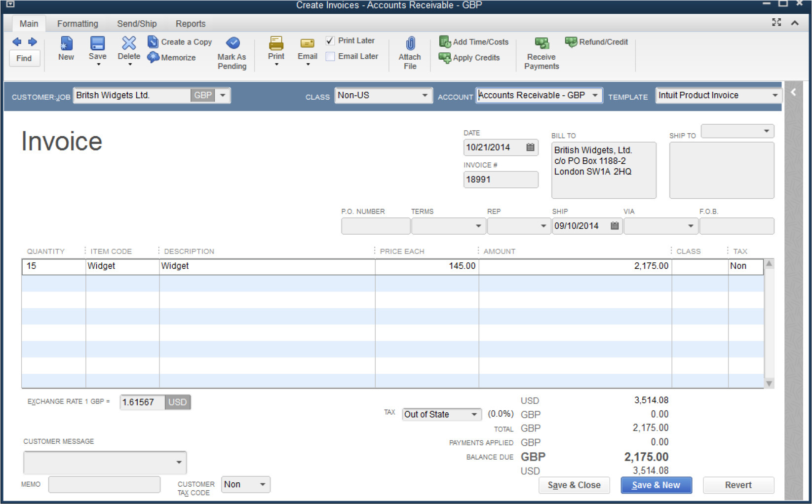Go to previous invoice with left arrow

(x=17, y=42)
